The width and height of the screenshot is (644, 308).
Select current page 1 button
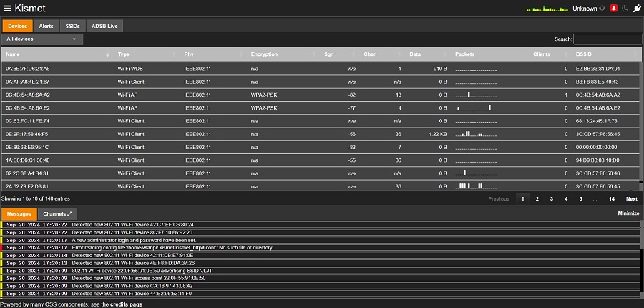[x=522, y=198]
